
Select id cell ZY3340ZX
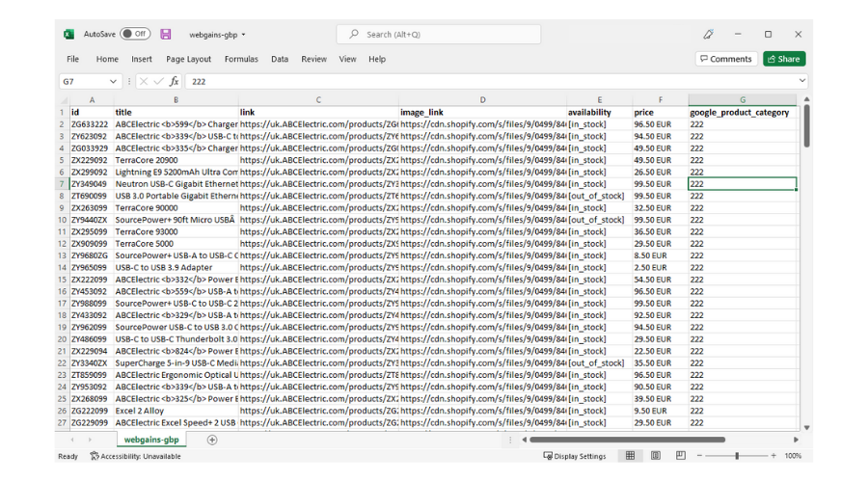pyautogui.click(x=92, y=363)
